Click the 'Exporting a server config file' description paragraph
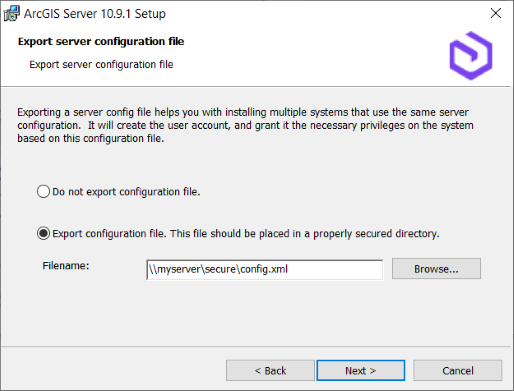Image resolution: width=514 pixels, height=391 pixels. tap(245, 125)
